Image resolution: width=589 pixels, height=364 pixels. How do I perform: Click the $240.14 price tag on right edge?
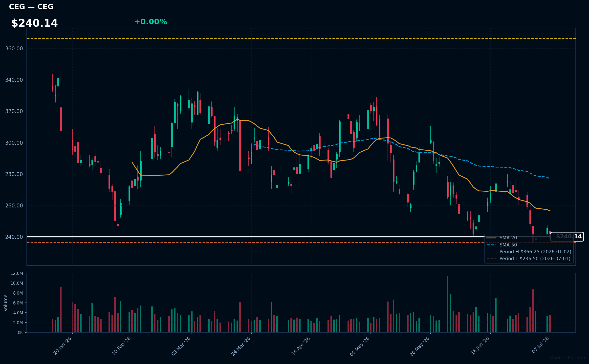[x=567, y=237]
